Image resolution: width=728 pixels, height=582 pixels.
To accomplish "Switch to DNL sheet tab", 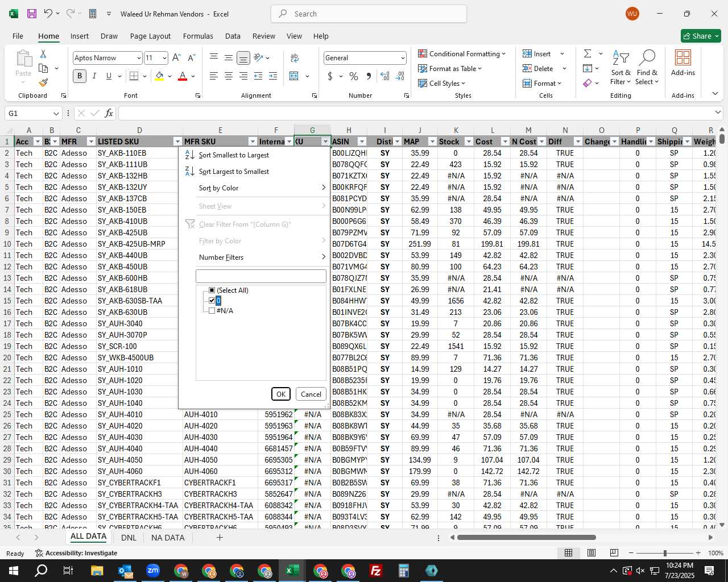I will click(x=129, y=538).
